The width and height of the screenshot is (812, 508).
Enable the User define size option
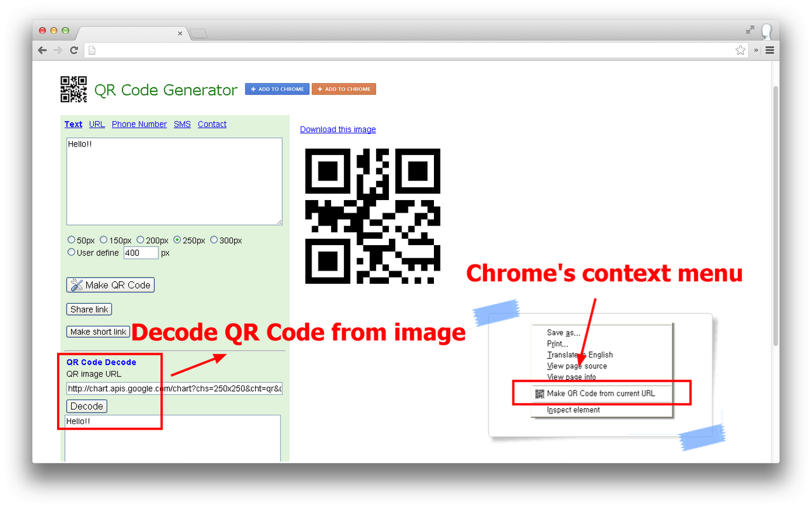pyautogui.click(x=71, y=251)
